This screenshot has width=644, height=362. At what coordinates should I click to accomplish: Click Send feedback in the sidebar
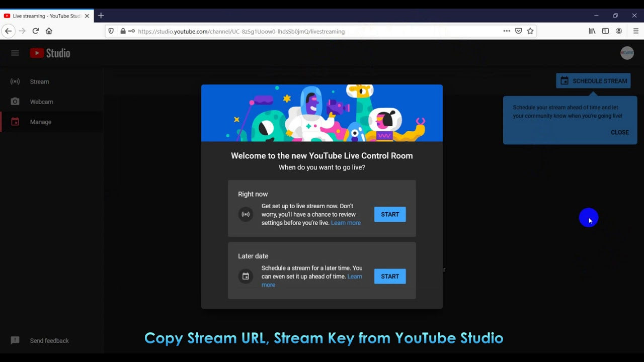[x=49, y=340]
